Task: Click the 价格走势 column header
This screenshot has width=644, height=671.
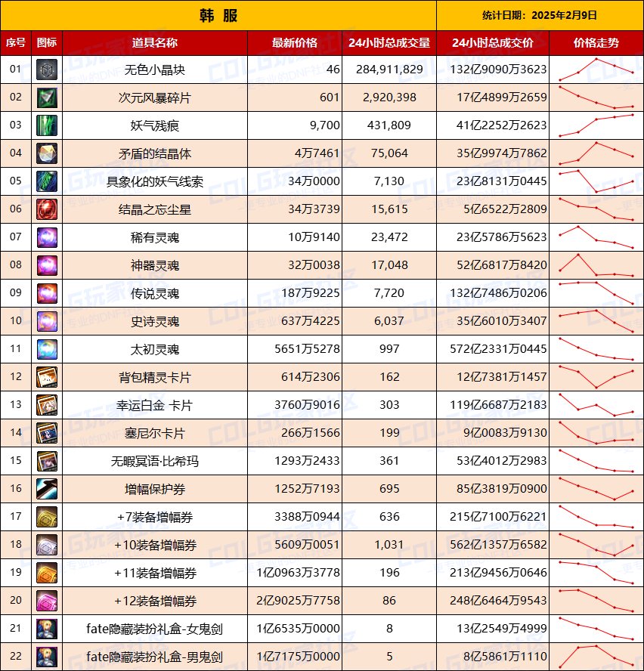Action: [596, 43]
